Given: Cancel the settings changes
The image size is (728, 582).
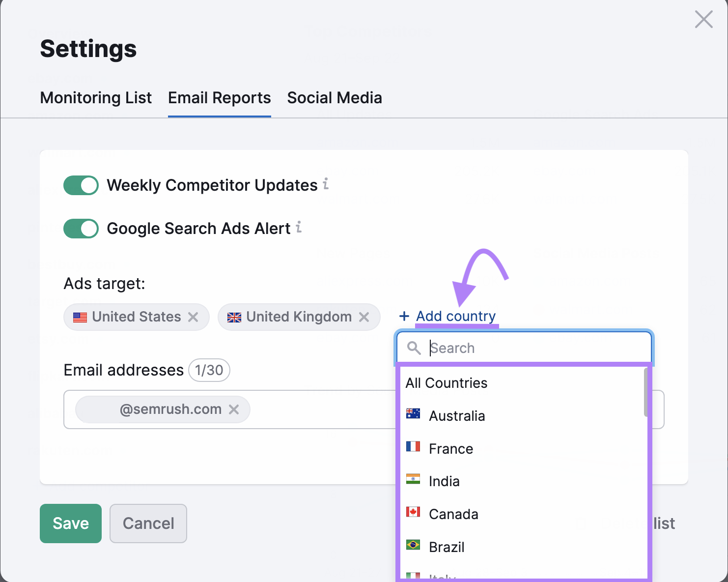Looking at the screenshot, I should (x=148, y=523).
